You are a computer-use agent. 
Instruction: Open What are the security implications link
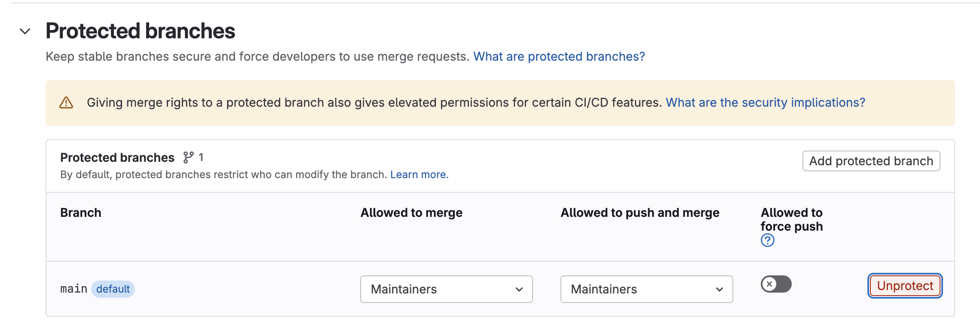(766, 102)
